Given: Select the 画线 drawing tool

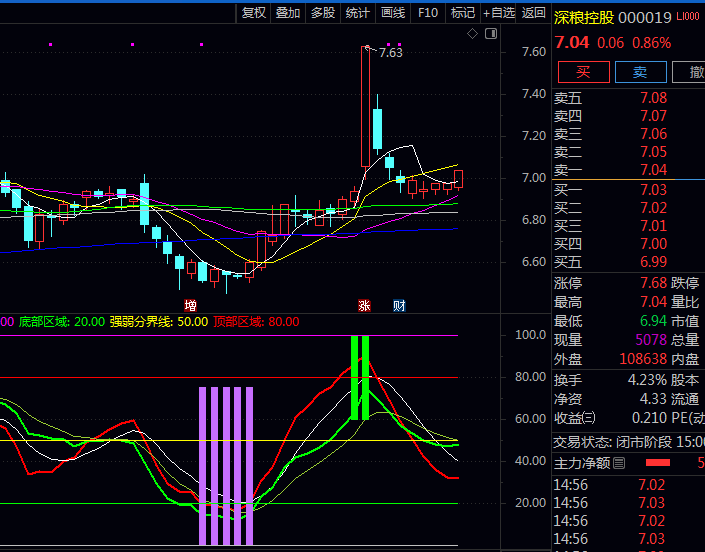Looking at the screenshot, I should (393, 13).
